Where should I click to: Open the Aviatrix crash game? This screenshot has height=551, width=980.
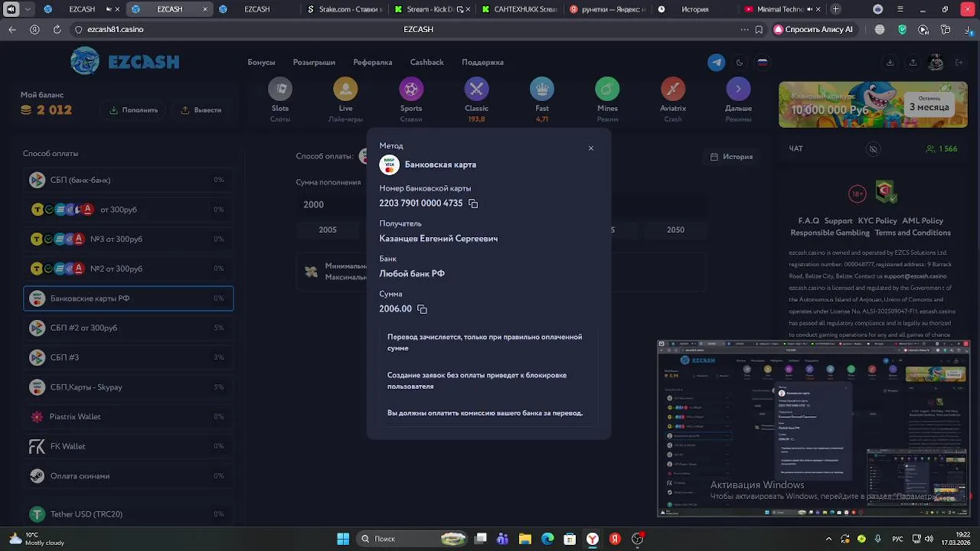(673, 99)
